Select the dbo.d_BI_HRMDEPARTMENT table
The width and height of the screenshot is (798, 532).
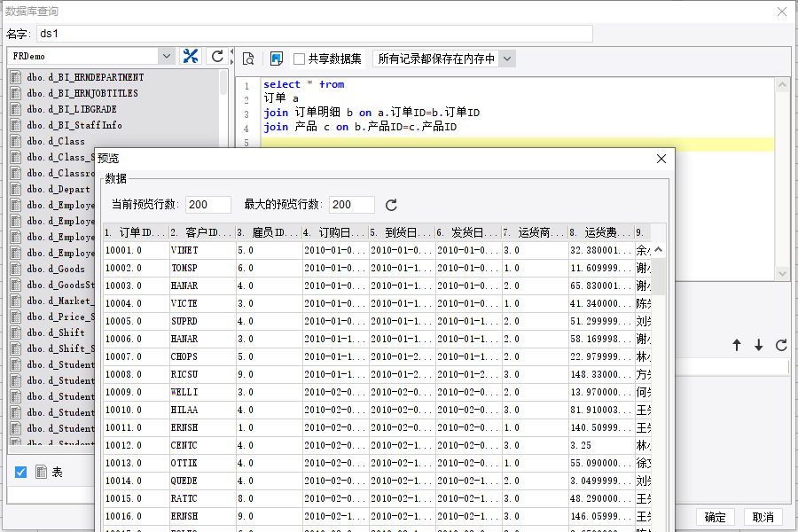click(85, 77)
